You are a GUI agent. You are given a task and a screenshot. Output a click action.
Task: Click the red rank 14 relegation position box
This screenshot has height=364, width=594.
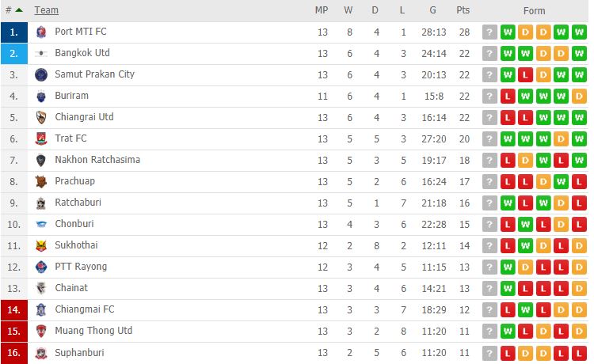tap(14, 310)
